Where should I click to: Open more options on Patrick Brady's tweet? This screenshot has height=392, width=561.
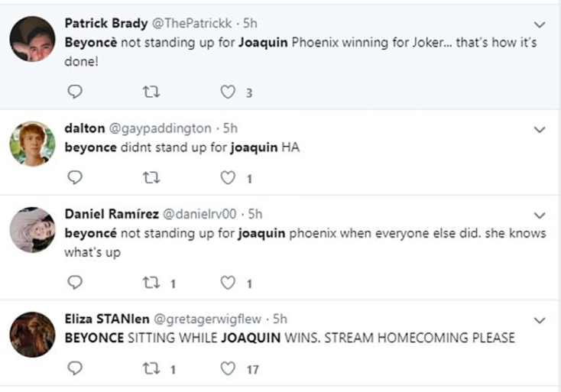click(540, 24)
